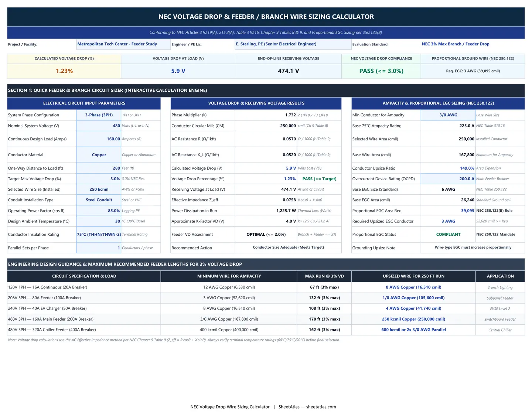Select the Conductor Upsize Ratio value 149.0%

(448, 168)
